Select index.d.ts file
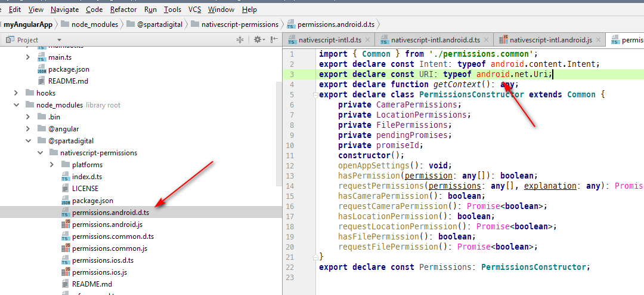The width and height of the screenshot is (644, 295). (x=87, y=177)
